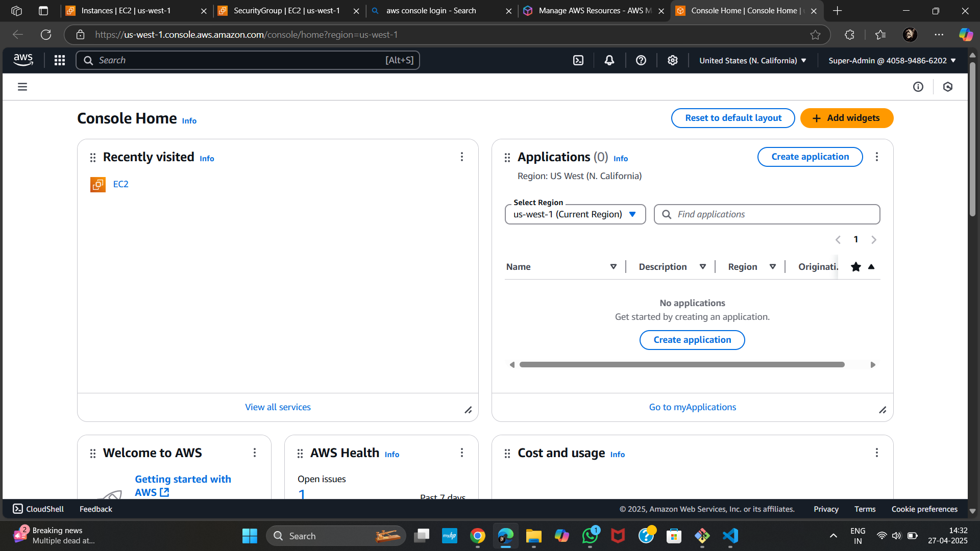Viewport: 980px width, 551px height.
Task: Open Console Home Info link
Action: 189,121
